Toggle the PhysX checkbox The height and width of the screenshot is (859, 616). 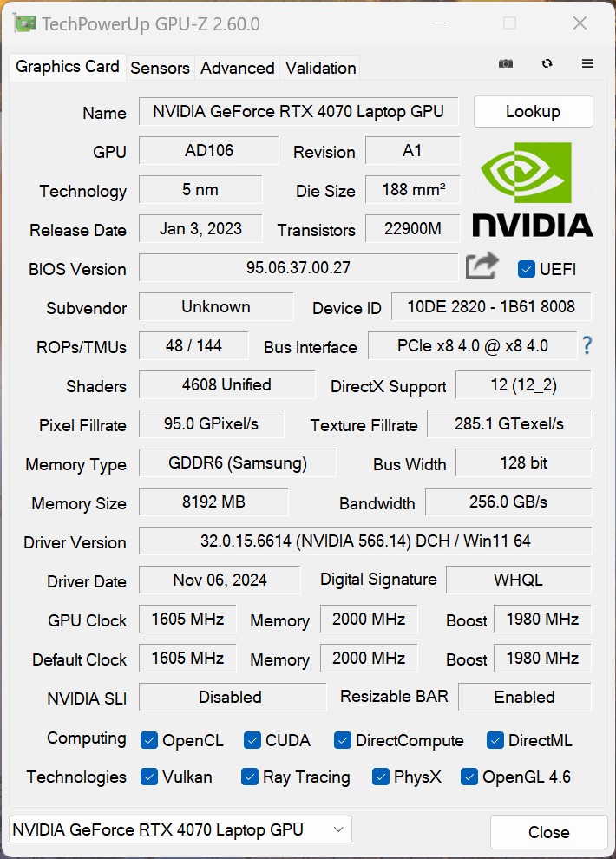(x=380, y=777)
